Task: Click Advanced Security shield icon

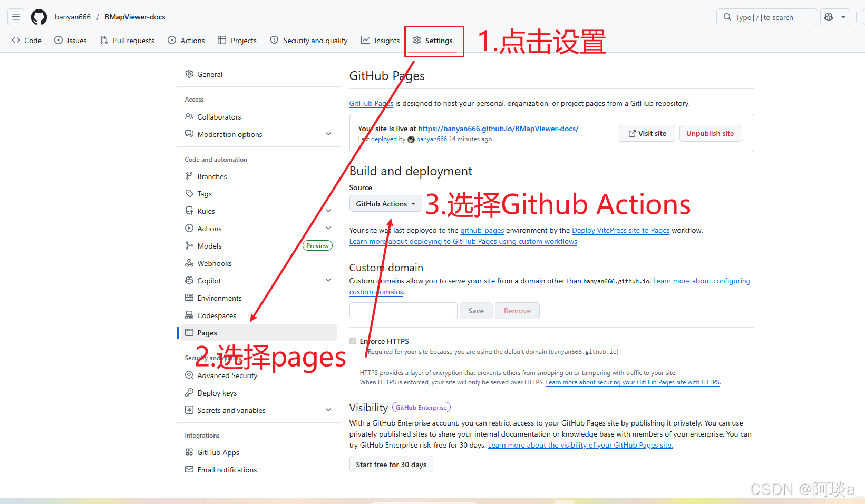Action: pyautogui.click(x=189, y=375)
